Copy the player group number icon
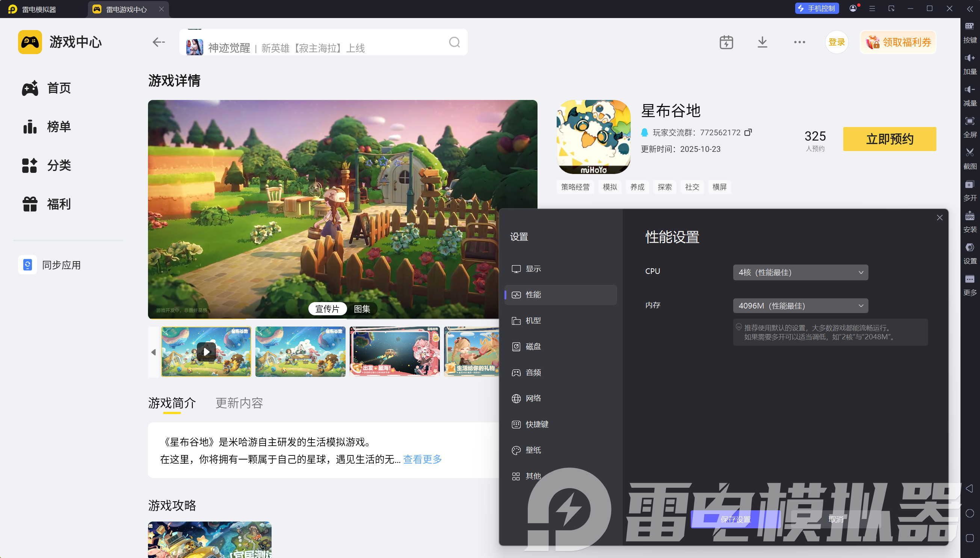980x558 pixels. click(x=748, y=133)
